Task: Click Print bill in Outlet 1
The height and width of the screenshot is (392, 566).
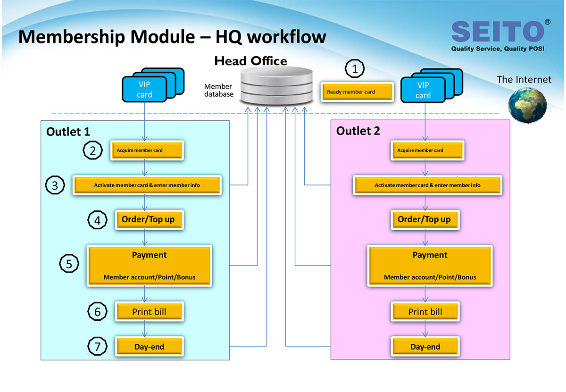Action: pos(149,312)
